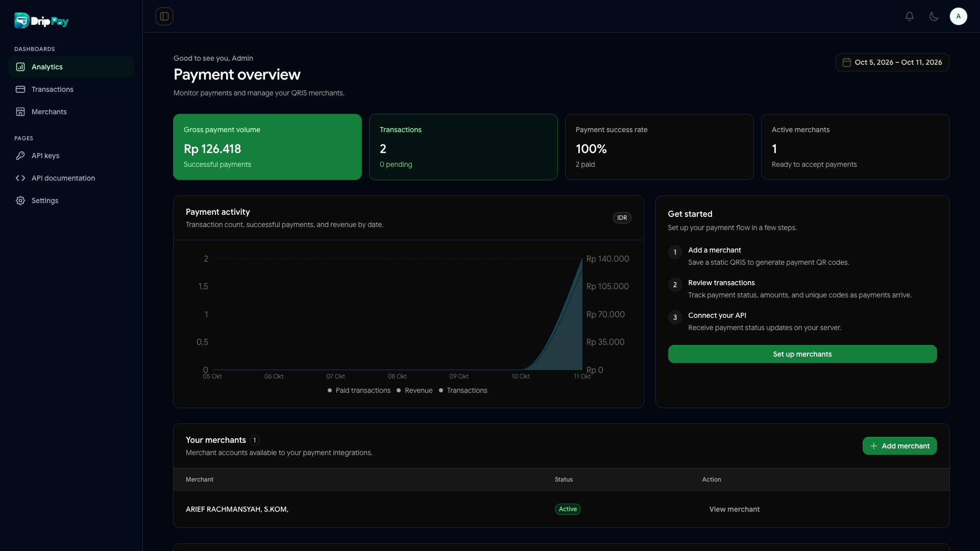The width and height of the screenshot is (980, 551).
Task: Click the Active merchants card
Action: (x=855, y=147)
